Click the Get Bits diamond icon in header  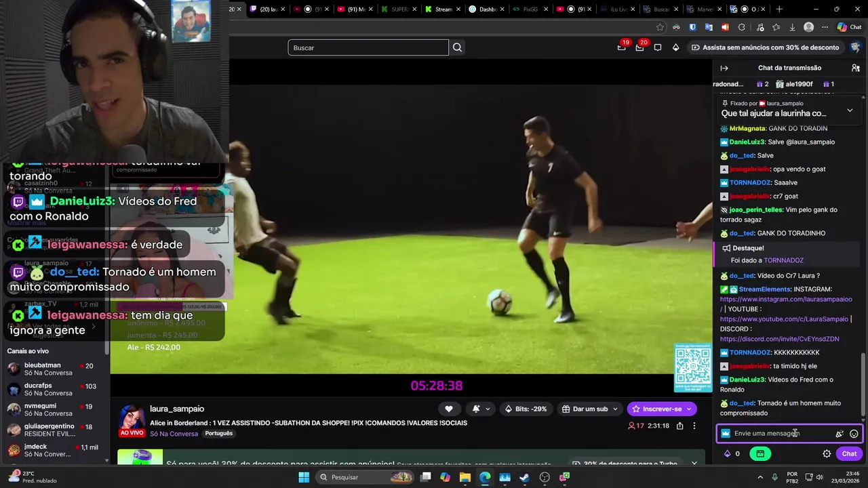675,47
